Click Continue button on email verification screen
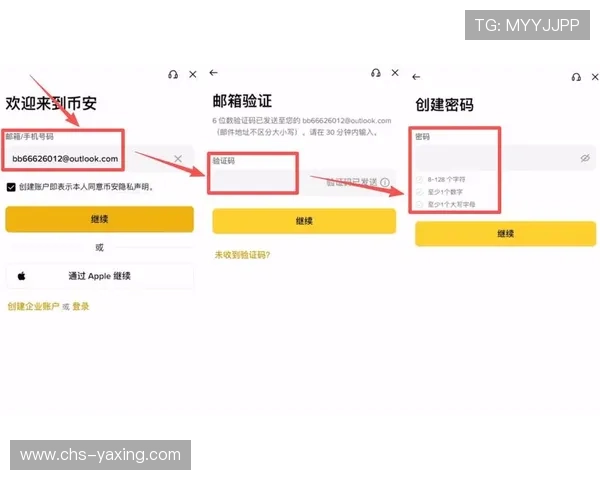 pos(304,221)
